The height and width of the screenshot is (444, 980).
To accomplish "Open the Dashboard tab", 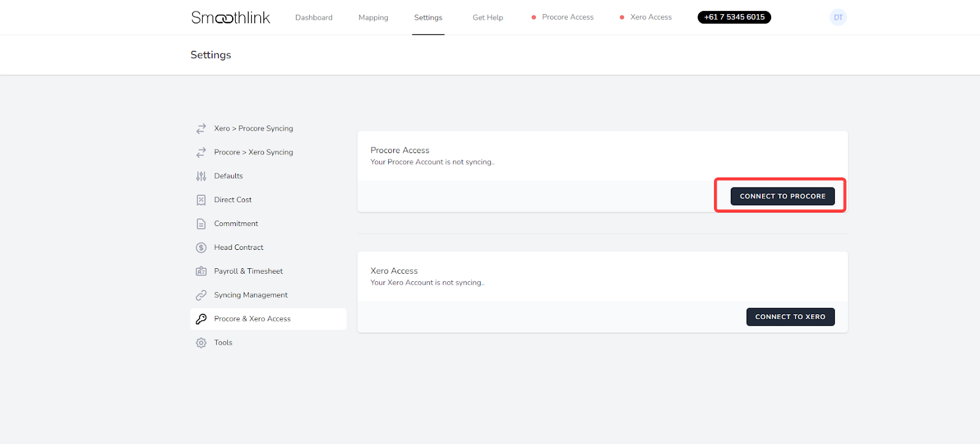I will (x=314, y=17).
